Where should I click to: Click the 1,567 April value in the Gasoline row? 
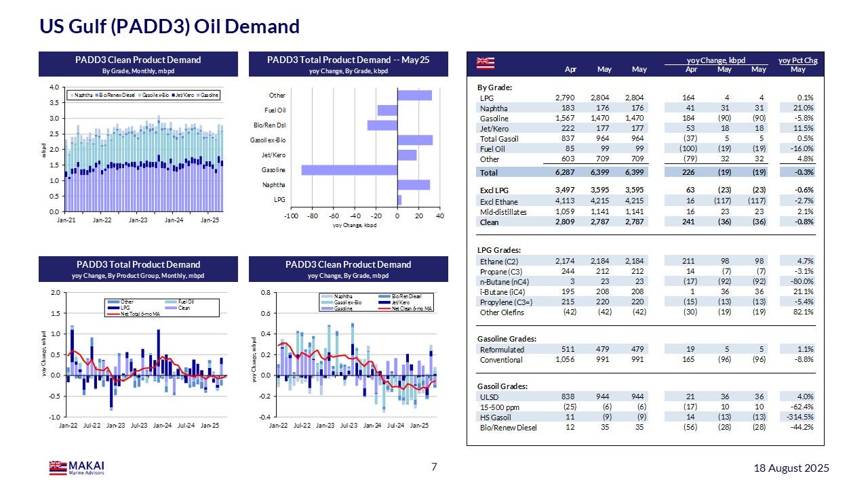click(x=565, y=118)
